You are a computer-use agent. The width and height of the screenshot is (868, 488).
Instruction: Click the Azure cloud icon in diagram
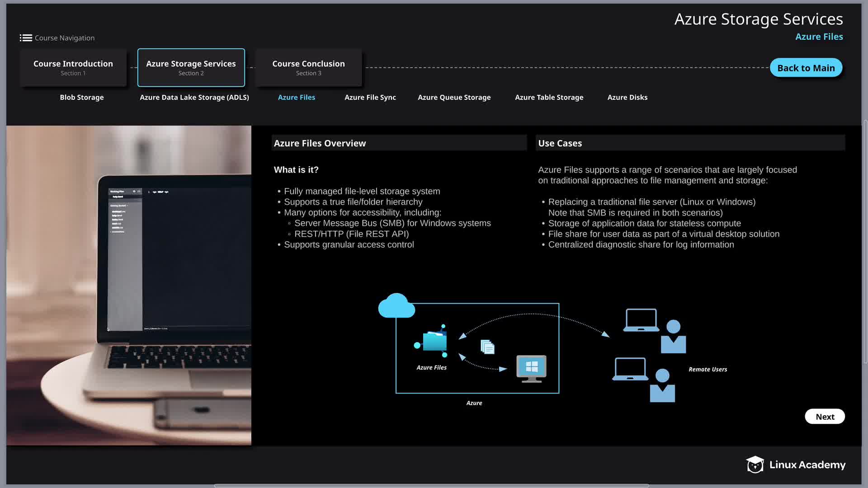coord(396,306)
